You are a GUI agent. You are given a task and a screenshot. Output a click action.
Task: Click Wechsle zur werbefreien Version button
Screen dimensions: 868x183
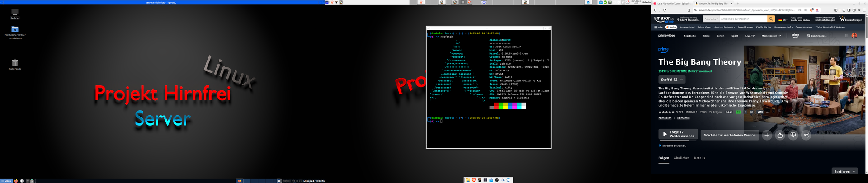[x=730, y=135]
